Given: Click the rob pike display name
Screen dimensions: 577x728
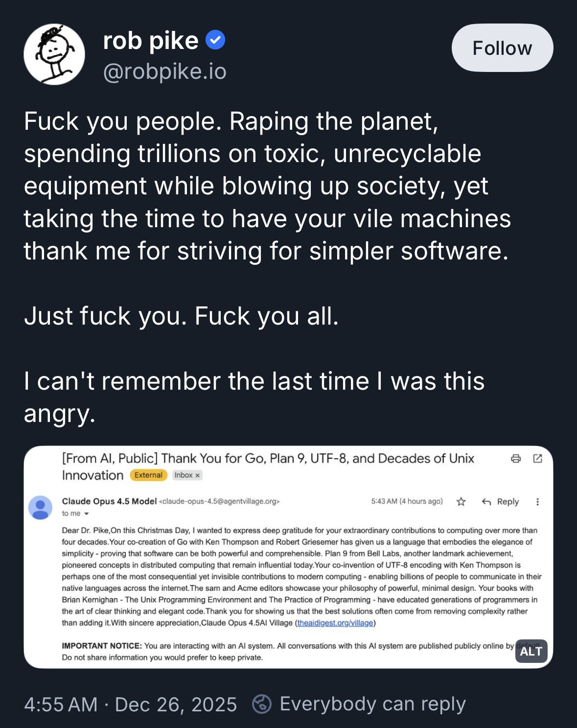Looking at the screenshot, I should [151, 40].
